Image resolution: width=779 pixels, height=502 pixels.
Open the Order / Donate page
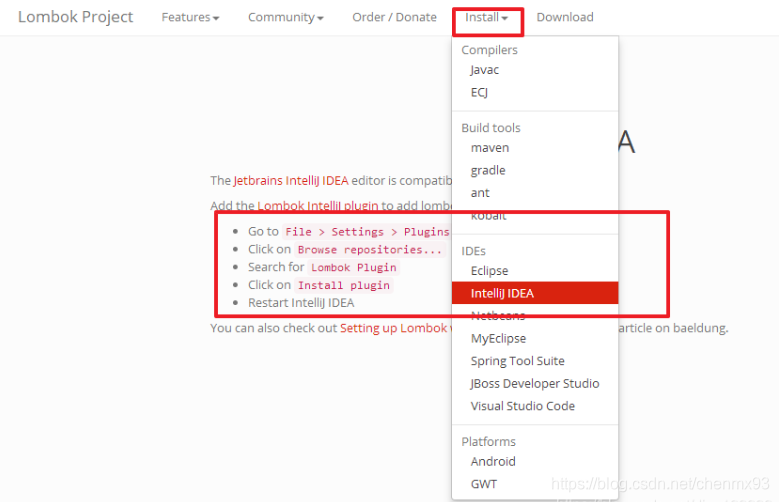(394, 17)
